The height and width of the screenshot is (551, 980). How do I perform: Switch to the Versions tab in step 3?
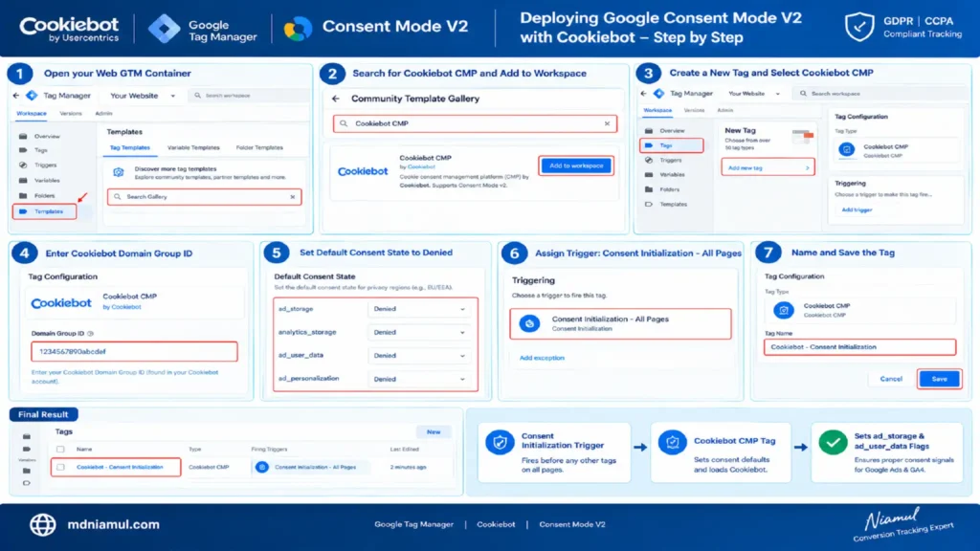click(694, 111)
